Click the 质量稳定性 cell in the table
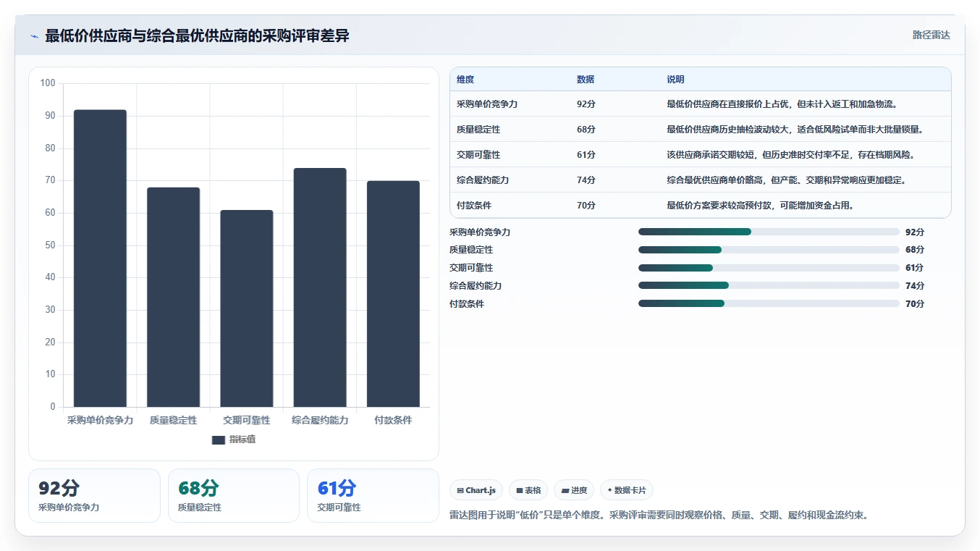 pyautogui.click(x=478, y=130)
